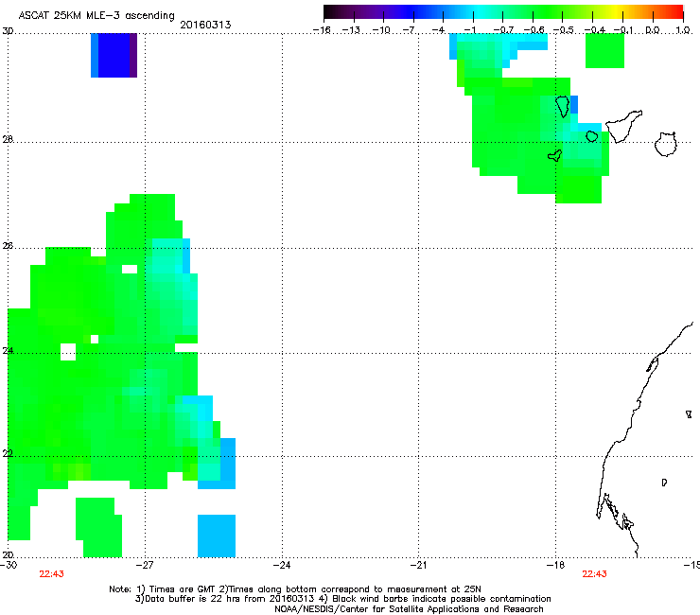Click the latitude label '24'
The width and height of the screenshot is (700, 615).
pyautogui.click(x=8, y=351)
